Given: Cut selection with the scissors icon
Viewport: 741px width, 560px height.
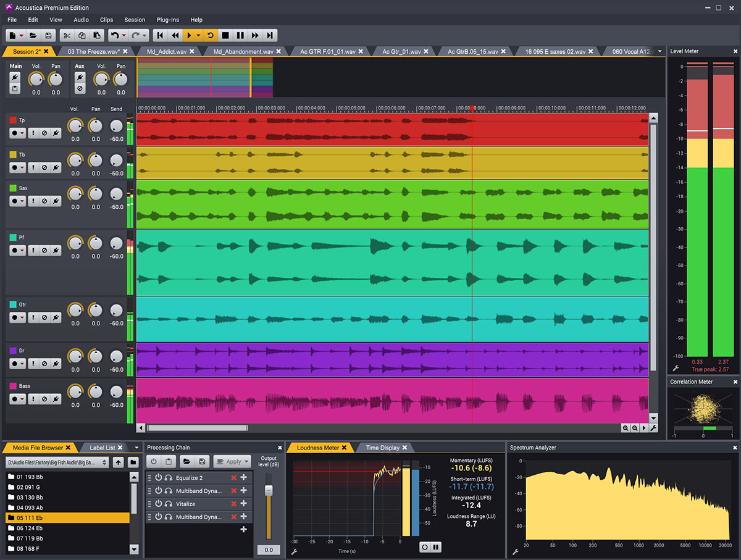Looking at the screenshot, I should [67, 36].
